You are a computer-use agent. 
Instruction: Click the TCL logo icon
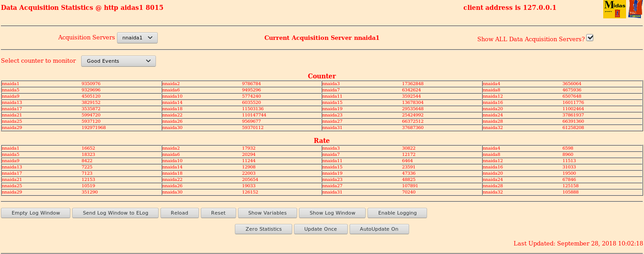635,9
